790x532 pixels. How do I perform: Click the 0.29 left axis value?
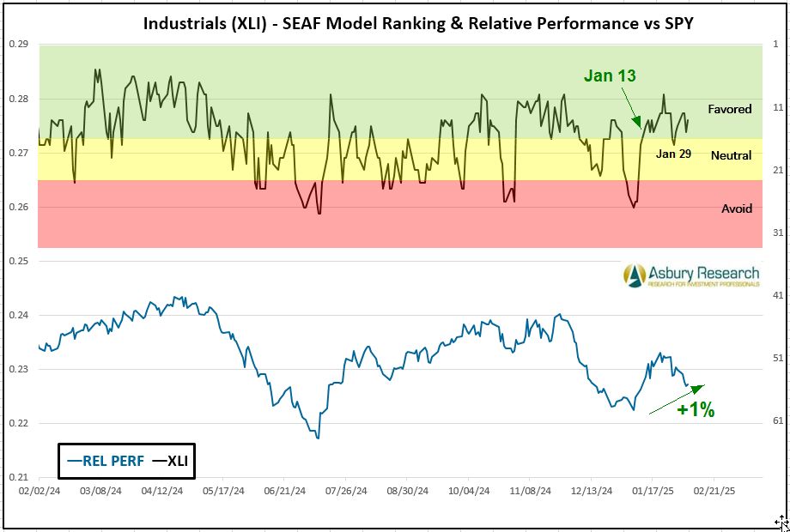19,45
